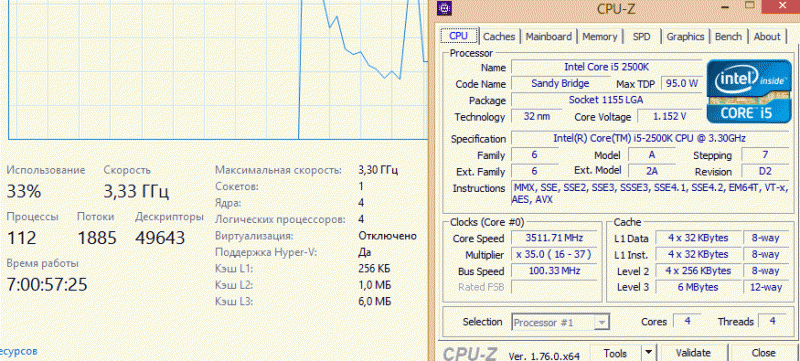The width and height of the screenshot is (800, 361).
Task: Expand the Processor #1 selection combo box
Action: tap(561, 322)
